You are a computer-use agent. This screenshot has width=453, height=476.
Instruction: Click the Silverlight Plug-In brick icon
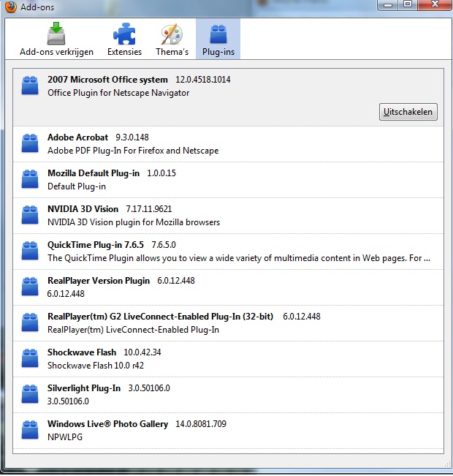click(x=30, y=394)
